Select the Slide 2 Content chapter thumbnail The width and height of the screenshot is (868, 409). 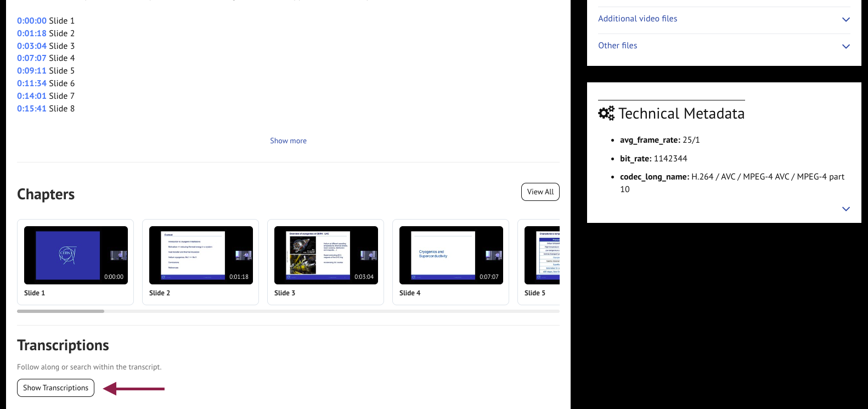click(x=201, y=255)
